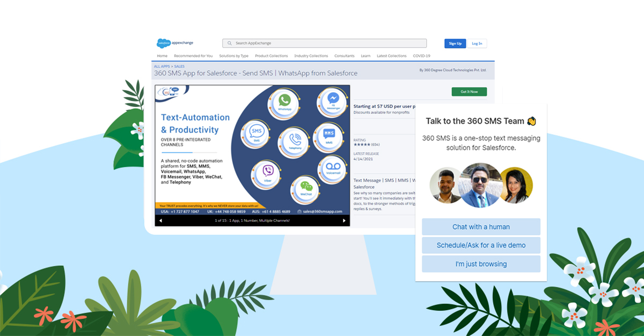Select the WeChat channel icon
The width and height of the screenshot is (644, 336).
(306, 186)
